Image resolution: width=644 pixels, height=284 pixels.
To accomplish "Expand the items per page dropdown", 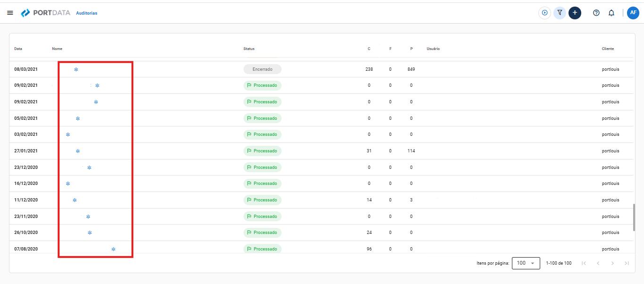I will point(526,263).
